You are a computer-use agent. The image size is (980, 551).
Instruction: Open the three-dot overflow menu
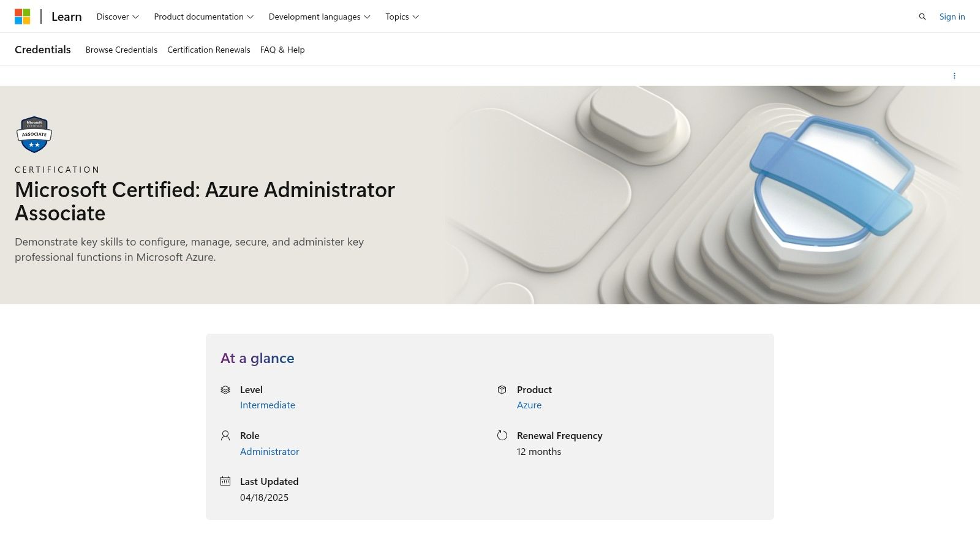(x=954, y=75)
